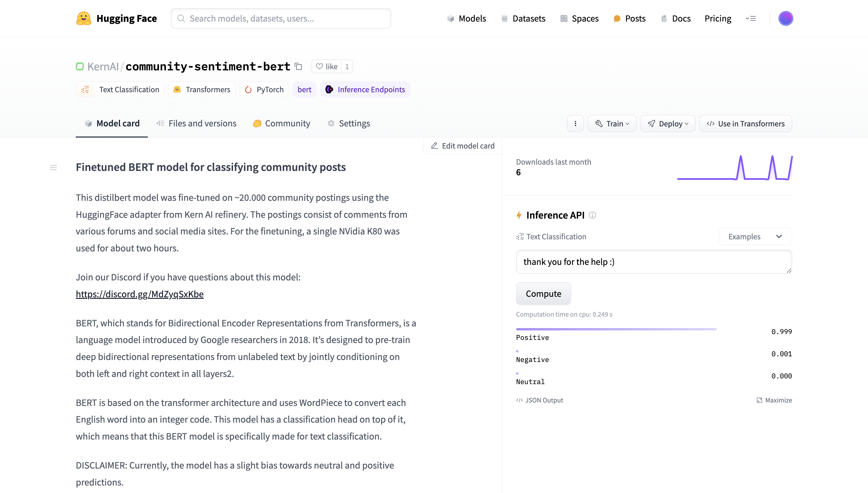The width and height of the screenshot is (868, 493).
Task: Navigate to Datasets in top menu
Action: [523, 18]
